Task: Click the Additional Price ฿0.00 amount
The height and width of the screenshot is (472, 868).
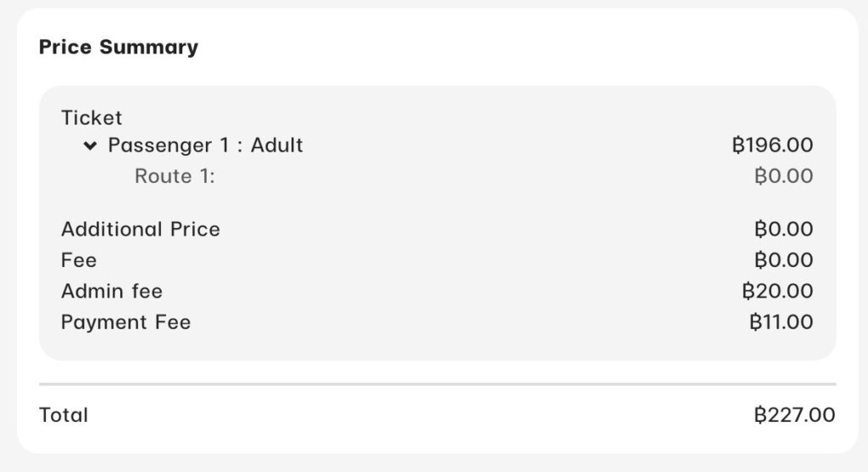Action: pos(783,230)
